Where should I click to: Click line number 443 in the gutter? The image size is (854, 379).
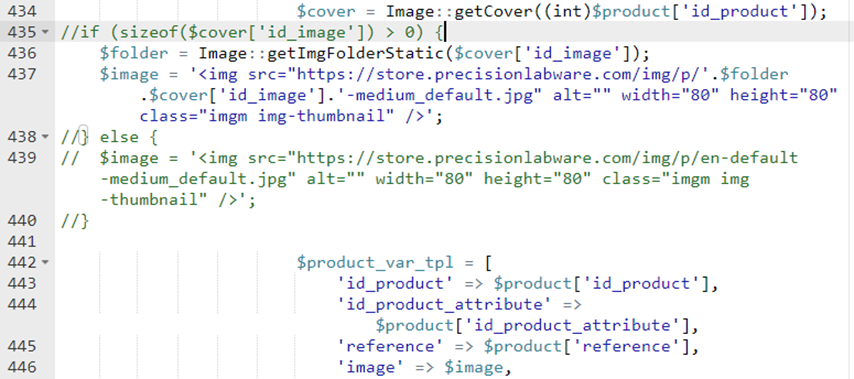pos(22,284)
